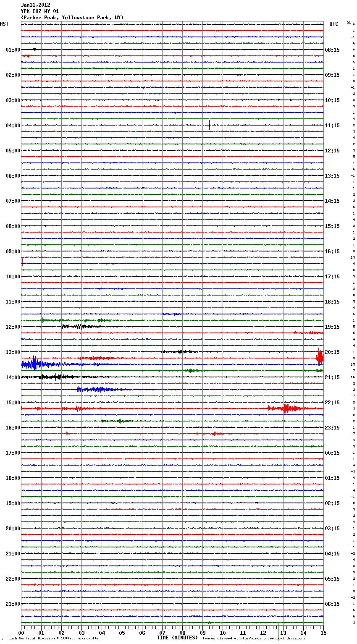The image size is (357, 644).
Task: Select the 11:00 MST time label
Action: point(13,302)
